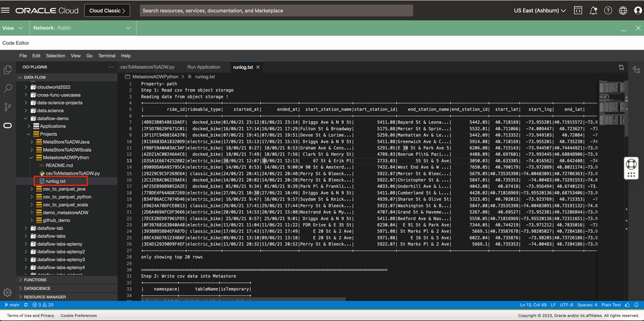644x321 pixels.
Task: Click the Cloud Classic button
Action: 107,11
